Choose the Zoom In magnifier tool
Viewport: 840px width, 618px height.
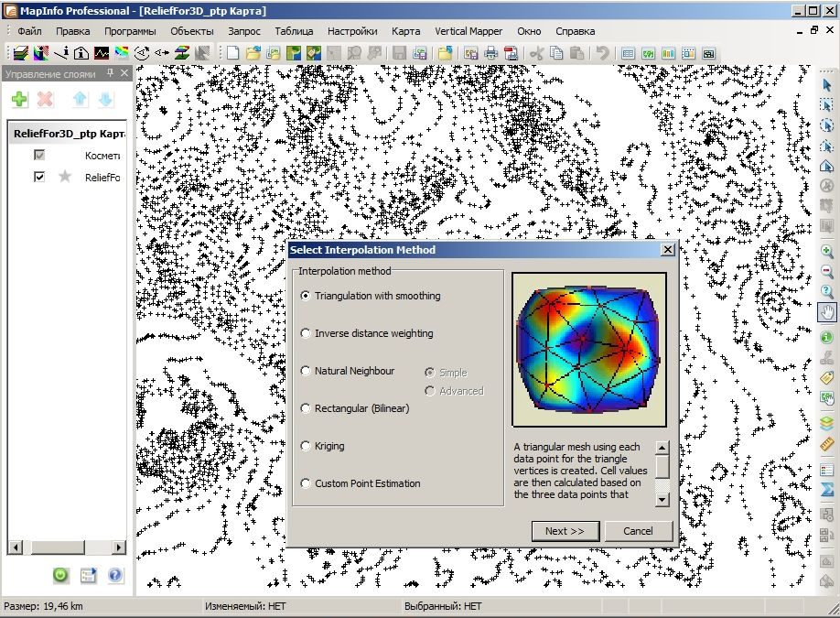pyautogui.click(x=826, y=251)
